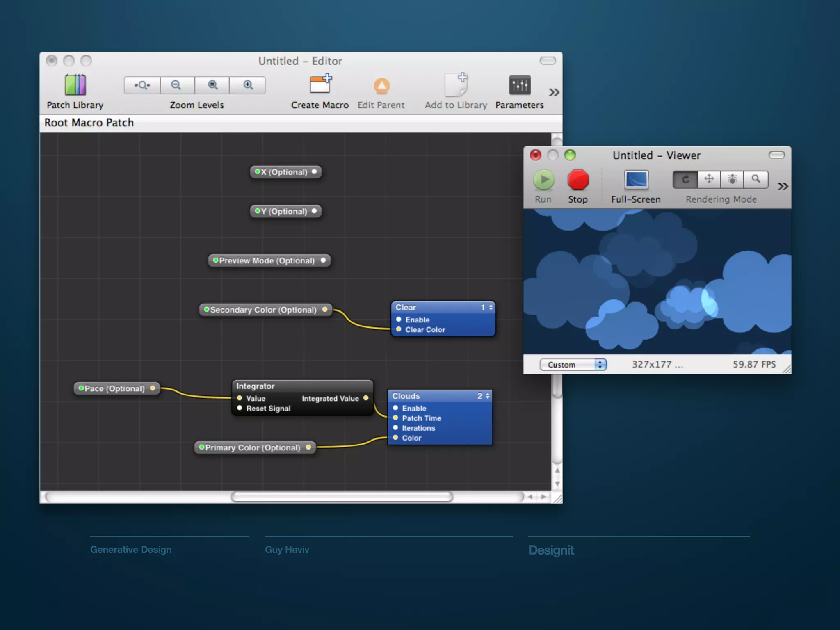The height and width of the screenshot is (630, 840).
Task: Click the Create Macro icon
Action: [320, 84]
